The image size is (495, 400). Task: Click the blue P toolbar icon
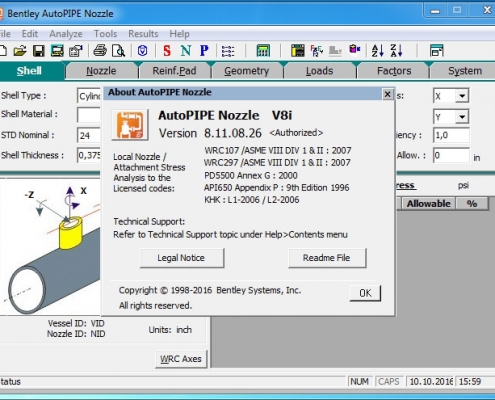204,51
